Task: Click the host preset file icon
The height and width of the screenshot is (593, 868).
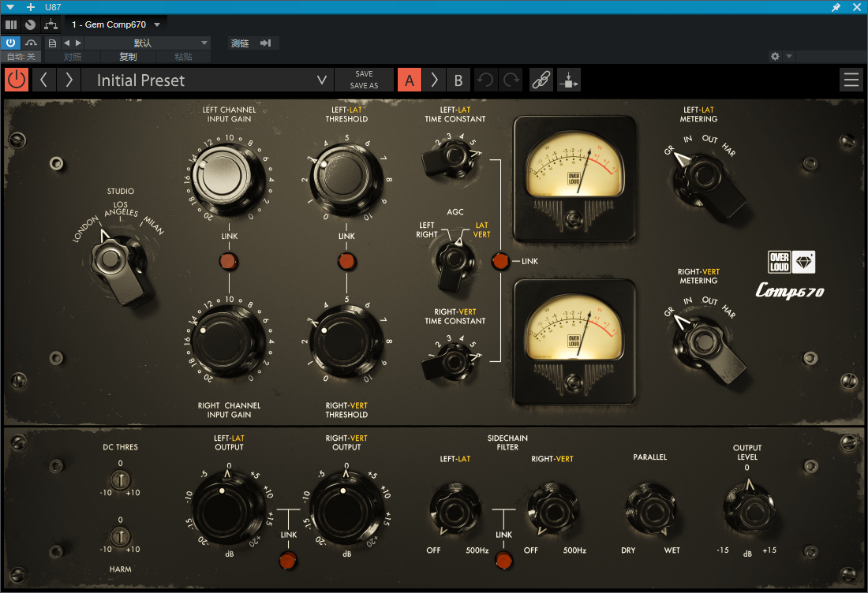Action: (52, 43)
